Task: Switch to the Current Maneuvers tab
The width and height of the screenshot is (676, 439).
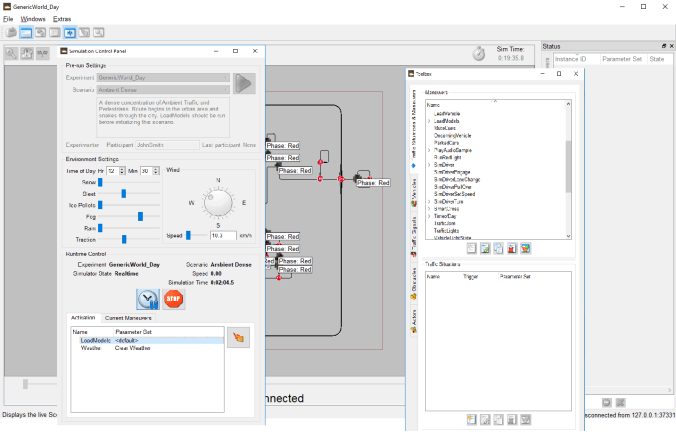Action: point(128,318)
